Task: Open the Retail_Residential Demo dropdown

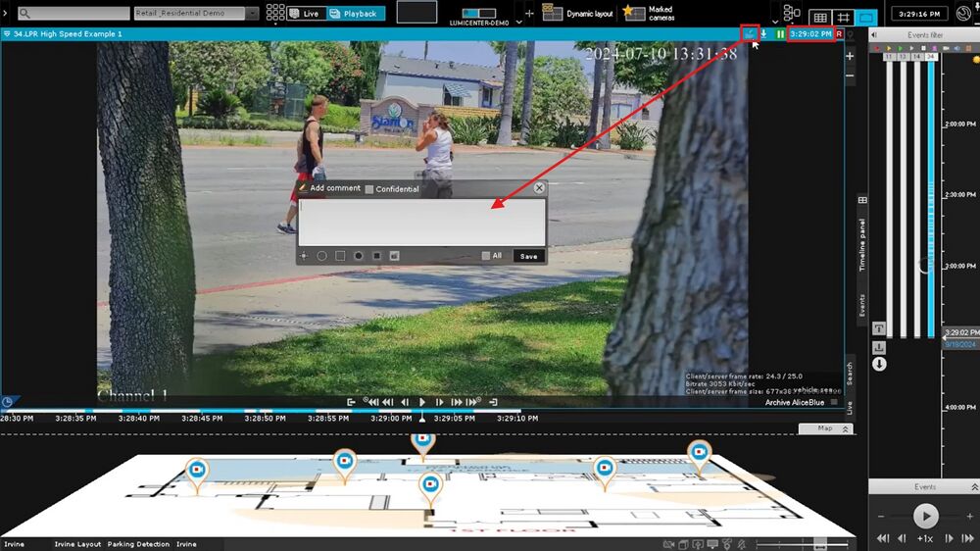Action: tap(253, 14)
